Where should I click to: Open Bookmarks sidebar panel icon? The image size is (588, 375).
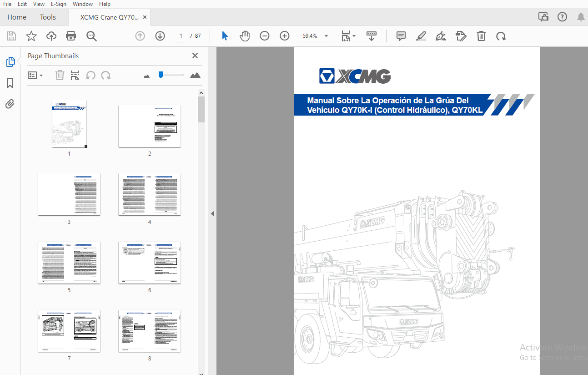10,83
